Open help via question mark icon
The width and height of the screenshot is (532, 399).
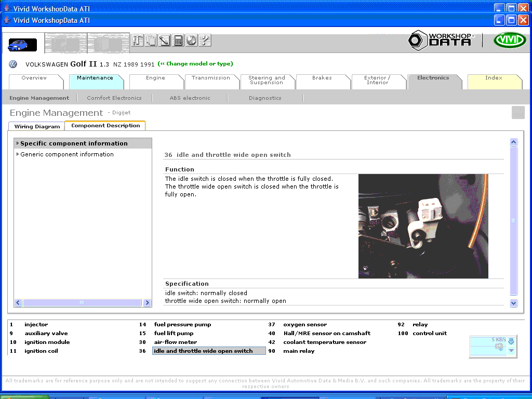pos(205,41)
